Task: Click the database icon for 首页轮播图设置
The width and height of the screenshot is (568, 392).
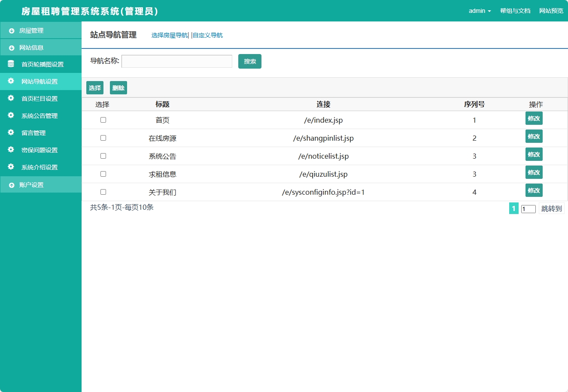Action: [x=10, y=64]
